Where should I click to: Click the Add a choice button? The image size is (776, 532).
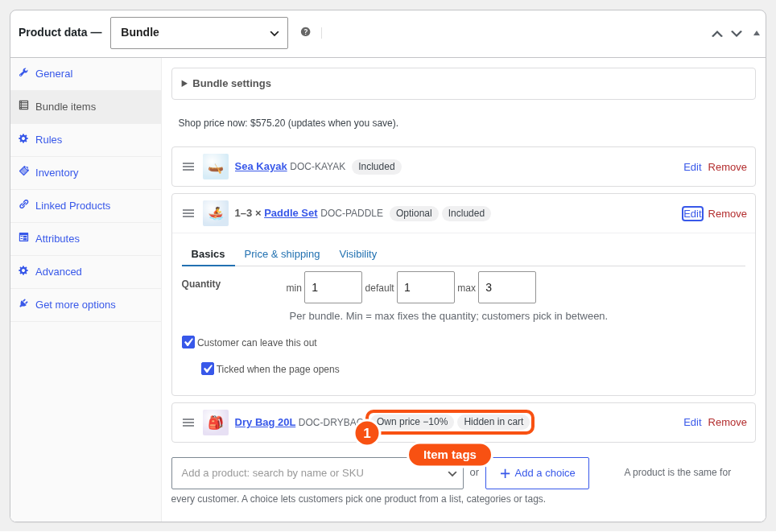pos(537,473)
